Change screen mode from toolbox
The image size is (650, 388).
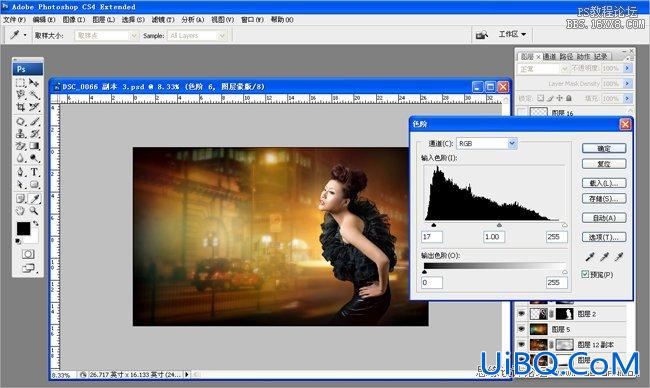click(x=28, y=269)
